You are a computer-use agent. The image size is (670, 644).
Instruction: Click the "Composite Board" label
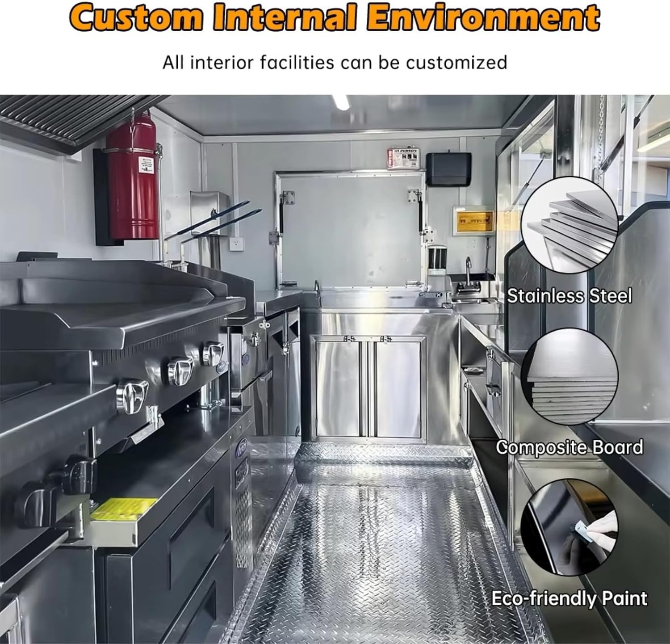click(x=569, y=447)
